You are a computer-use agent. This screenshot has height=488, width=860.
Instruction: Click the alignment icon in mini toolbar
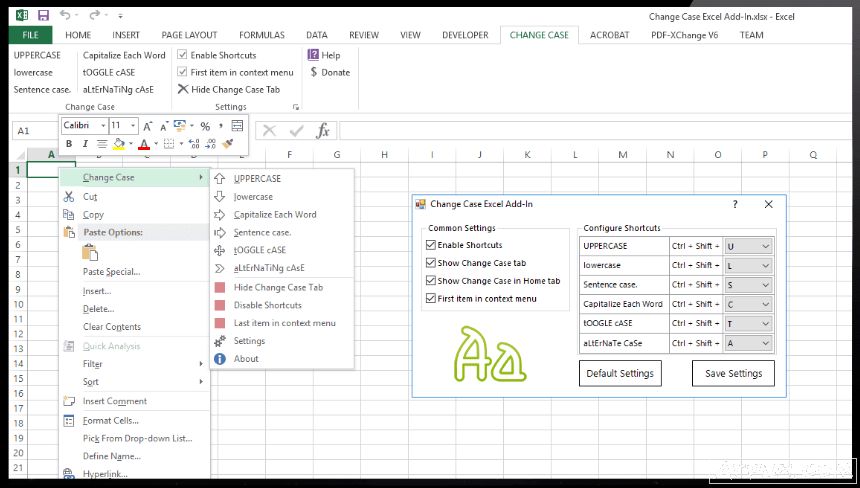[102, 144]
